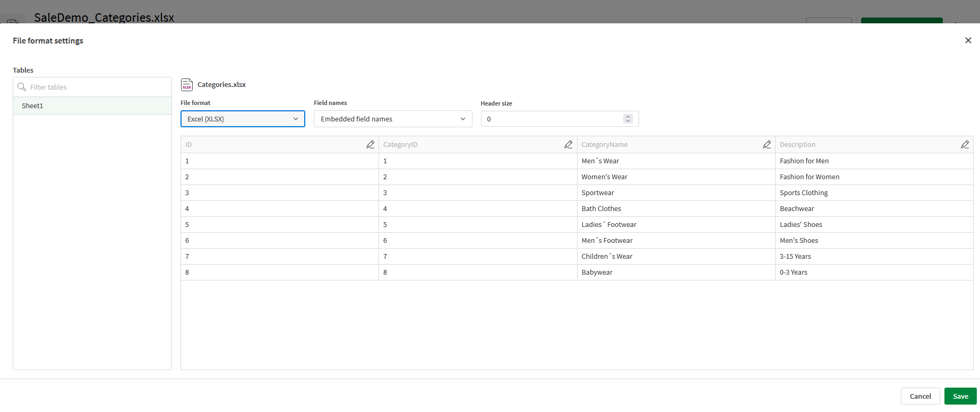Increase header size with up arrow

tap(628, 117)
